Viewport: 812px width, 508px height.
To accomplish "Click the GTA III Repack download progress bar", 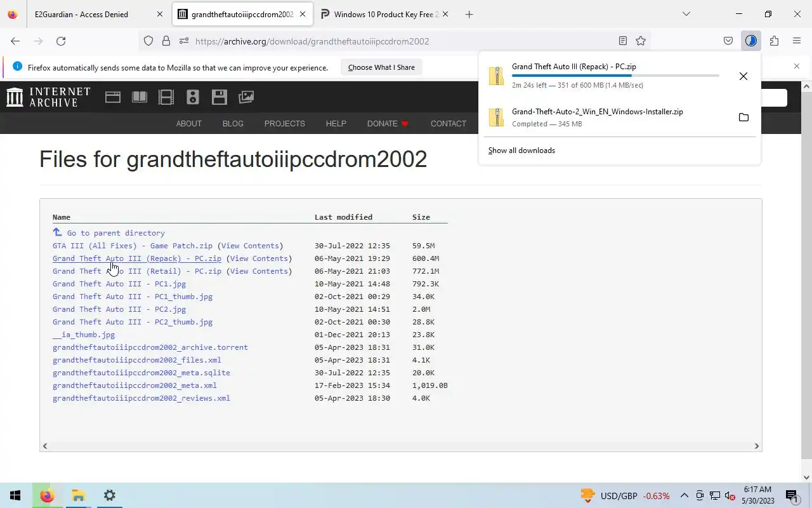I will [615, 76].
